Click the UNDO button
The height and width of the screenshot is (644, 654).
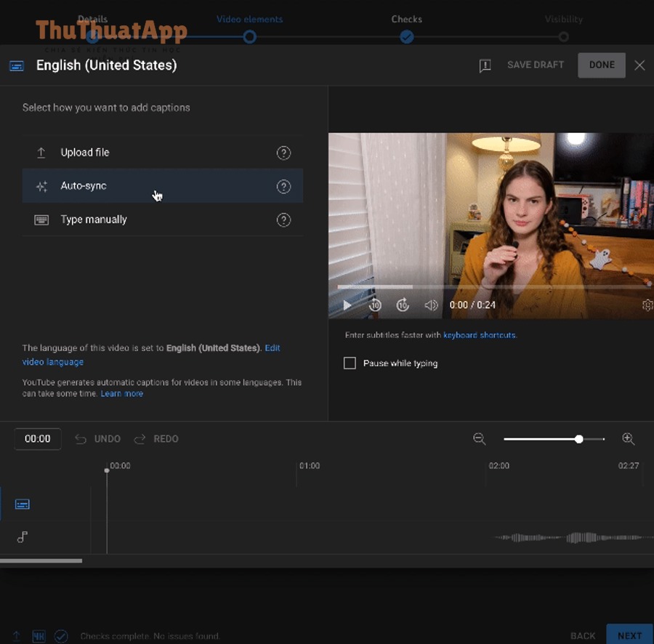click(97, 439)
